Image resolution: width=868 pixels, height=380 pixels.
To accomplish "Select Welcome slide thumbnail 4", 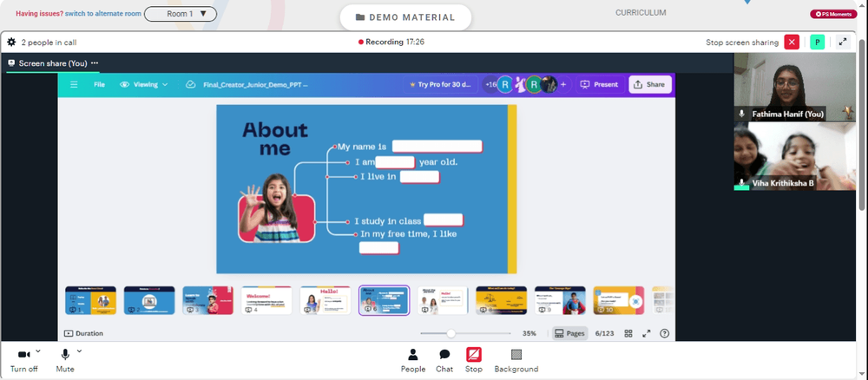I will tap(266, 300).
